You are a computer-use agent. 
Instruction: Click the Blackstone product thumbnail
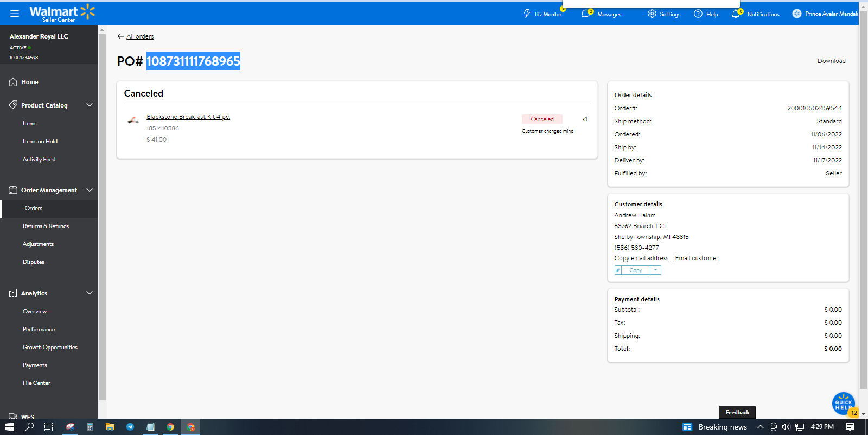pos(133,120)
